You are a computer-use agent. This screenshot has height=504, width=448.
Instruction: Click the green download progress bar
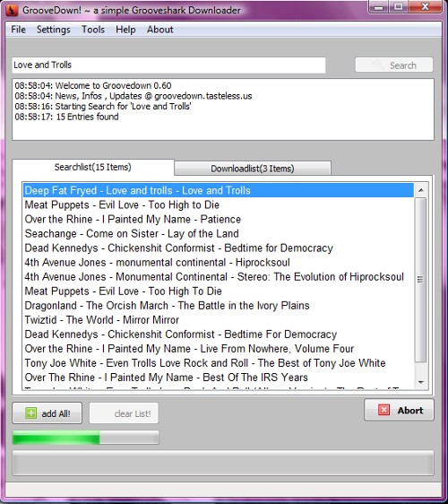pyautogui.click(x=85, y=438)
